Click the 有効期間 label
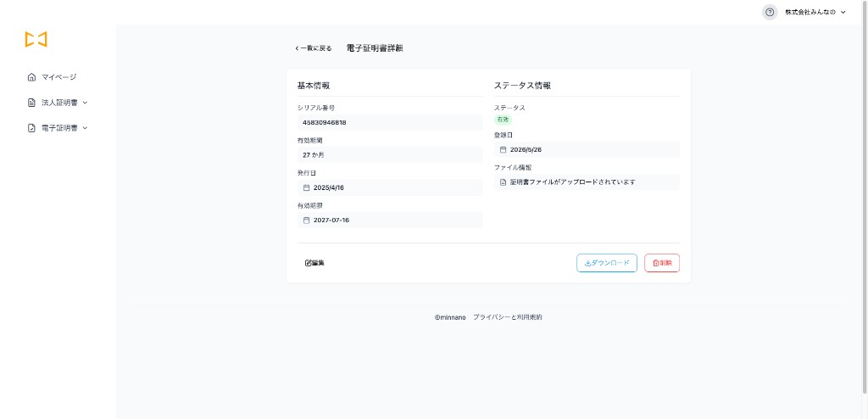The height and width of the screenshot is (419, 868). pos(310,140)
